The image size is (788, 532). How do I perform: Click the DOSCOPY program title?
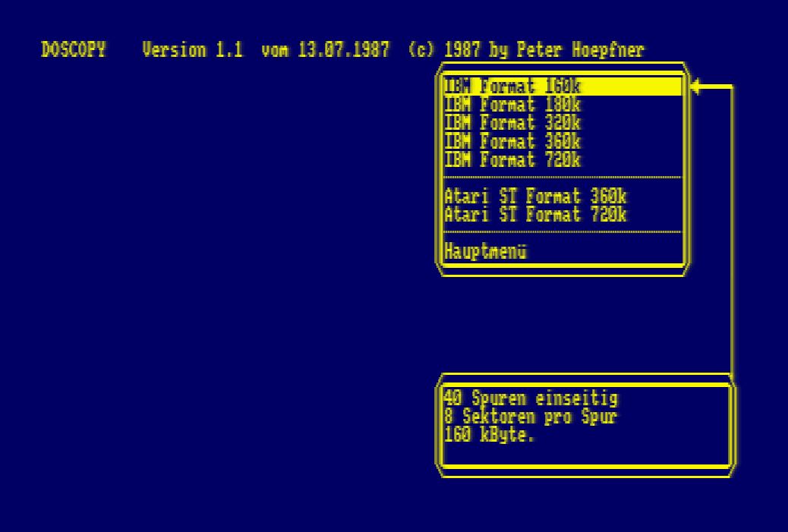pyautogui.click(x=73, y=51)
